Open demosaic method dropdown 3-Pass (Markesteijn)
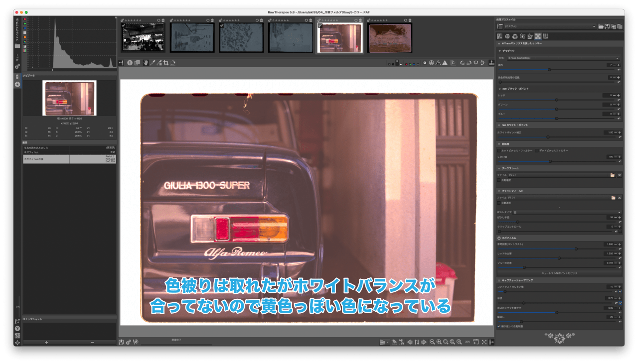Image resolution: width=638 pixels, height=364 pixels. [564, 58]
